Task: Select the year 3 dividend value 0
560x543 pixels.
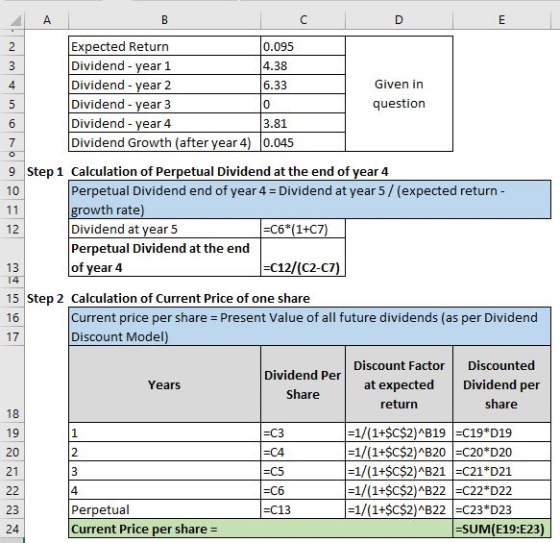Action: (x=303, y=104)
